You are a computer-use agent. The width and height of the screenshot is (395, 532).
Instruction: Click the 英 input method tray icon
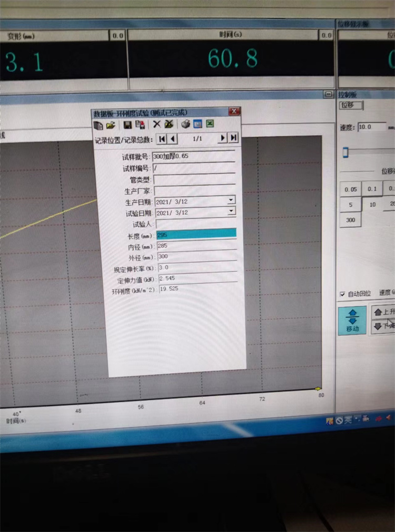tap(348, 420)
